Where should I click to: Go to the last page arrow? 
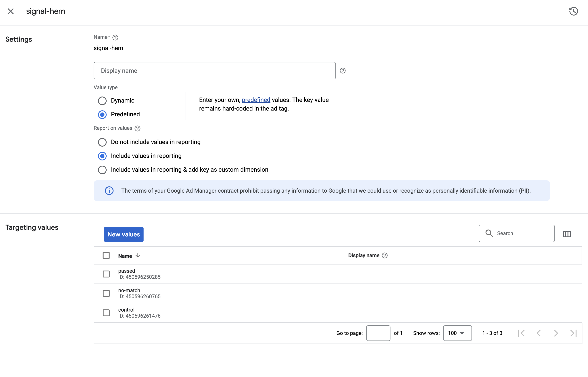573,333
